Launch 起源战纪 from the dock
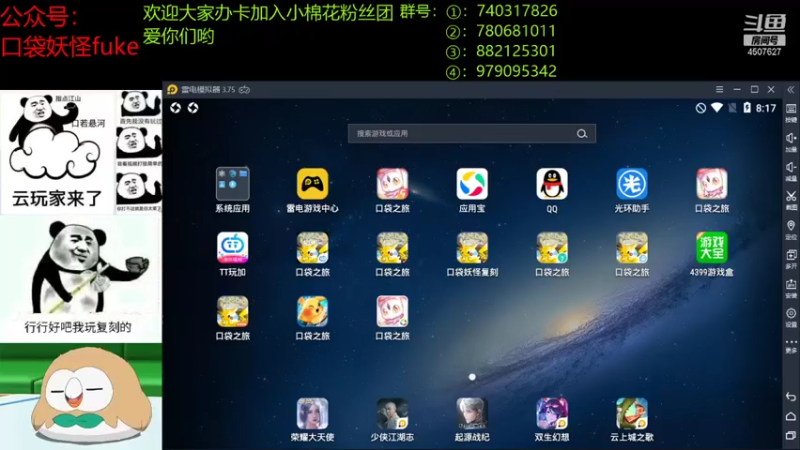This screenshot has width=800, height=450. point(472,414)
